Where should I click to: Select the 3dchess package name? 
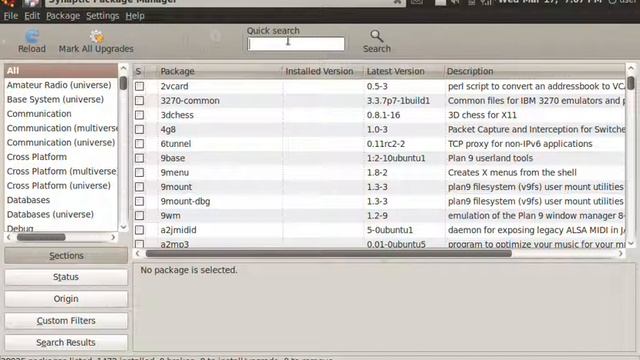pyautogui.click(x=177, y=115)
